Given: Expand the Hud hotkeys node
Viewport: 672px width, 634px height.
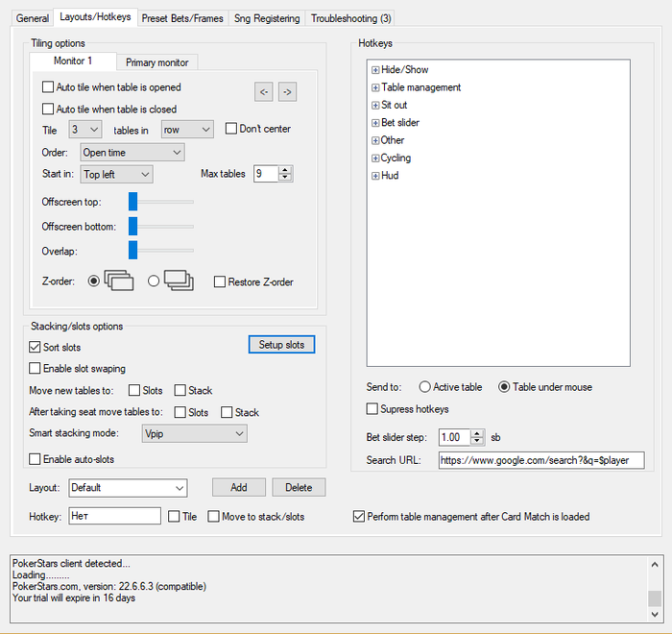Looking at the screenshot, I should 375,176.
